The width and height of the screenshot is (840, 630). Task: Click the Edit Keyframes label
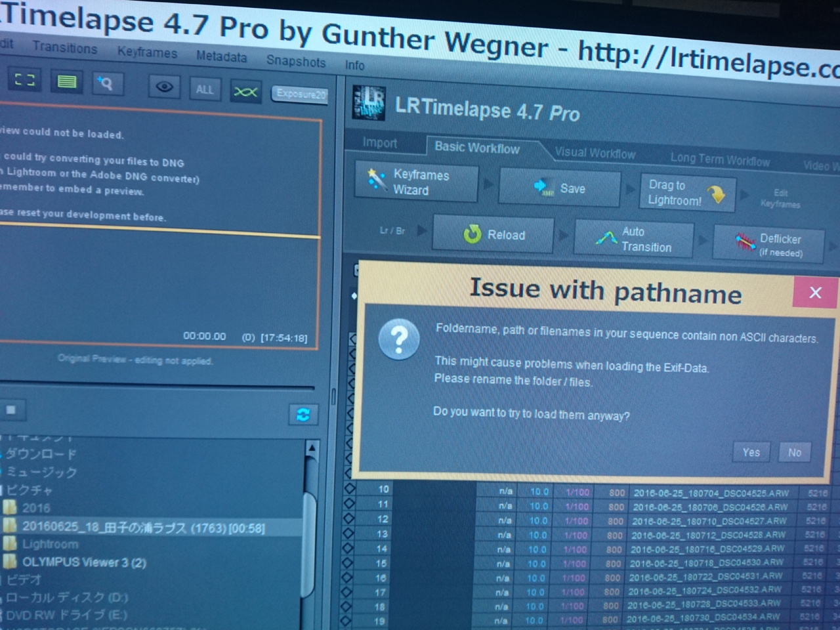click(780, 198)
